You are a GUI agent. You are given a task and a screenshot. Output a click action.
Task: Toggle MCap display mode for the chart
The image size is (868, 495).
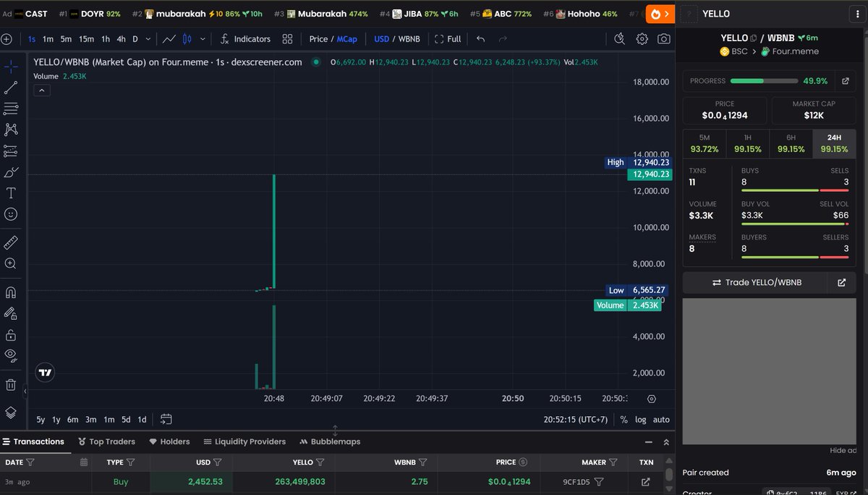click(349, 39)
